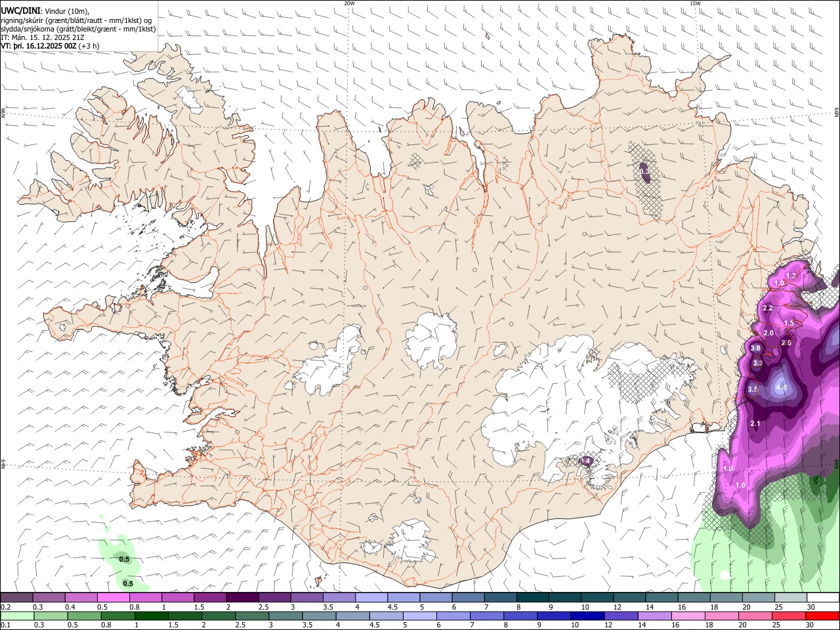The height and width of the screenshot is (630, 840).
Task: Click the white Hofsjökull glacier in central Iceland
Action: point(431,340)
